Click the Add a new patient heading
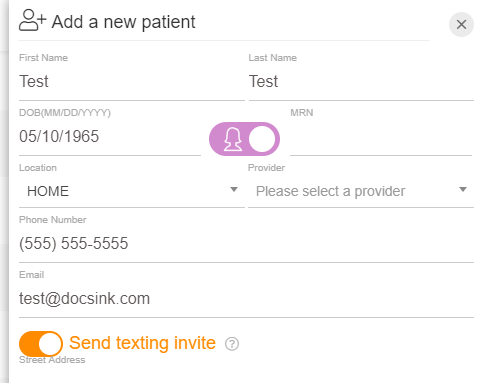 (x=123, y=22)
